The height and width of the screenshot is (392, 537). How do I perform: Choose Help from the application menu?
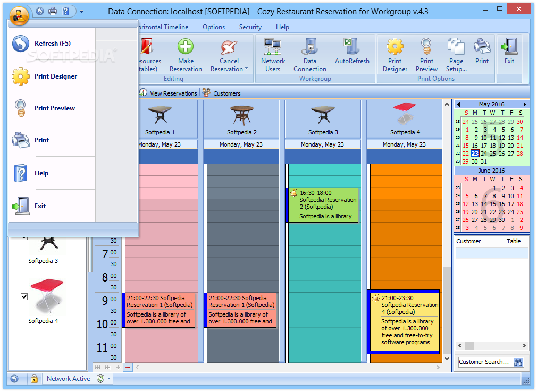tap(52, 173)
